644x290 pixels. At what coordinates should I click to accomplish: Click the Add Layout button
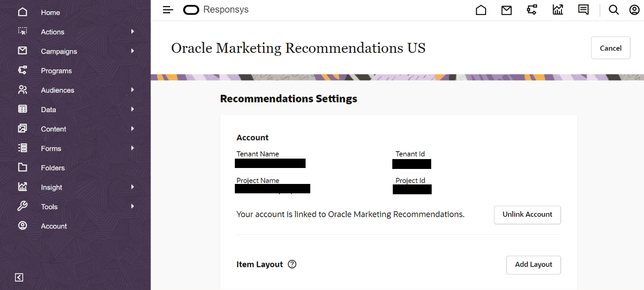pyautogui.click(x=533, y=265)
